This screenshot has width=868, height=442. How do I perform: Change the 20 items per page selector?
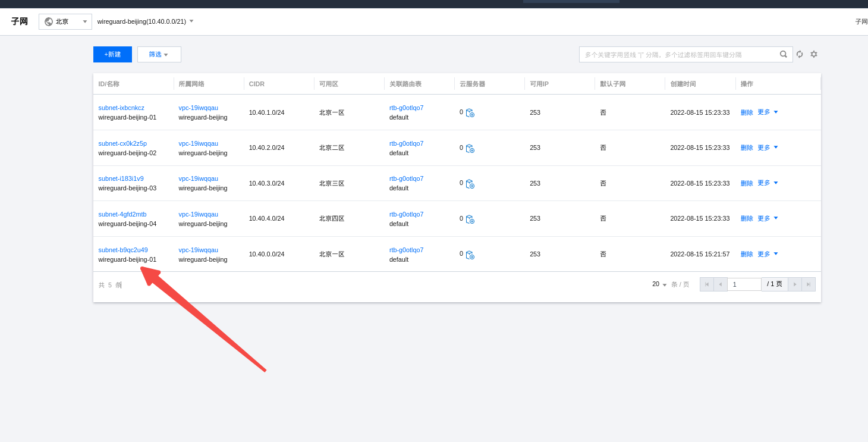point(659,284)
